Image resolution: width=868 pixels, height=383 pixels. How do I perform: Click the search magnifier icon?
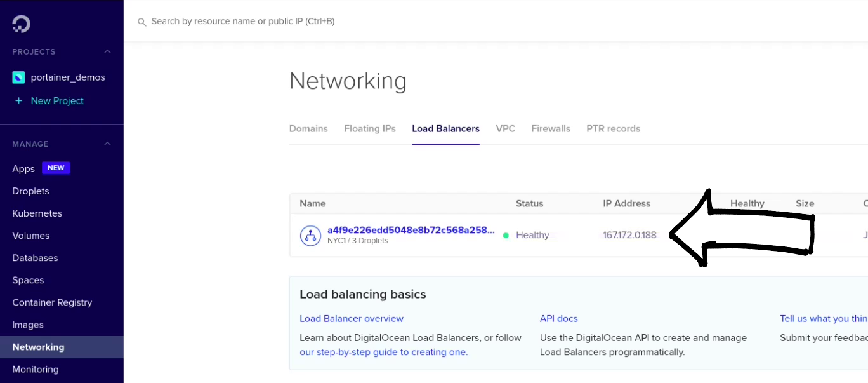click(x=142, y=22)
